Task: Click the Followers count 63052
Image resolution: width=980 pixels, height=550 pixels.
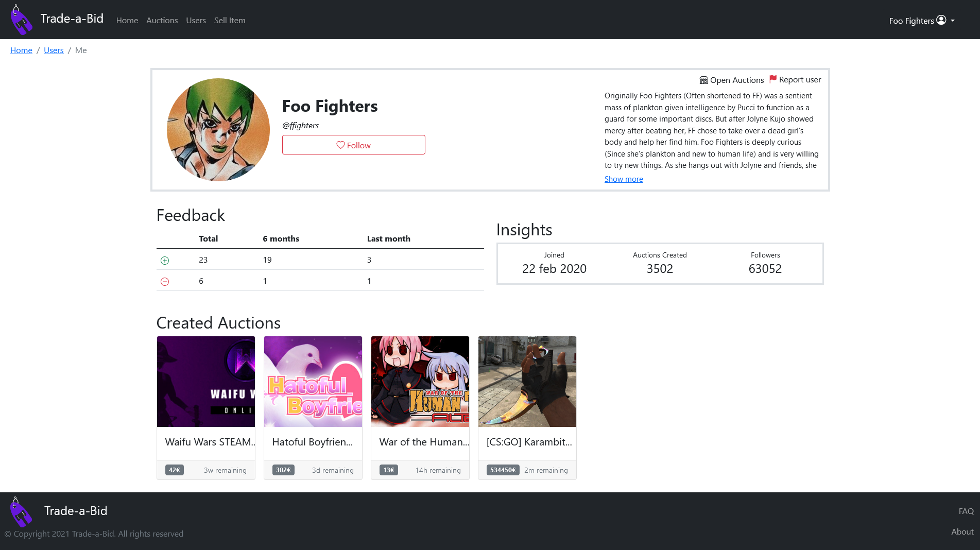Action: pyautogui.click(x=765, y=269)
